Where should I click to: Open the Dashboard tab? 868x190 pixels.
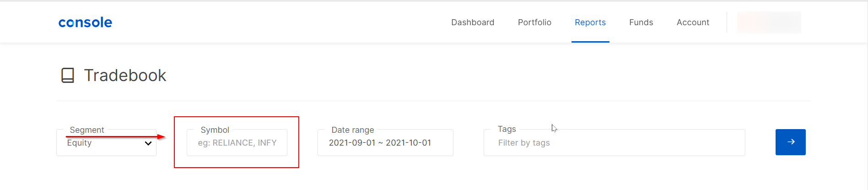(473, 22)
